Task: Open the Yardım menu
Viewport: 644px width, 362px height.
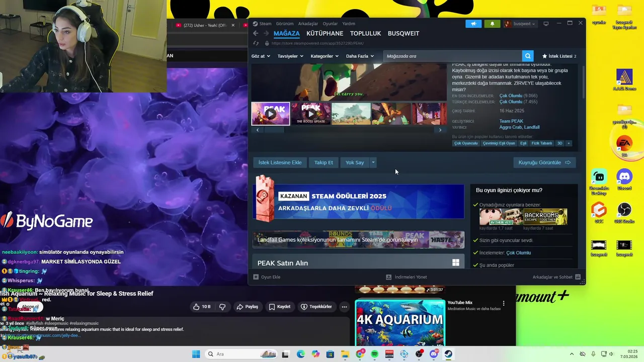Action: coord(349,24)
